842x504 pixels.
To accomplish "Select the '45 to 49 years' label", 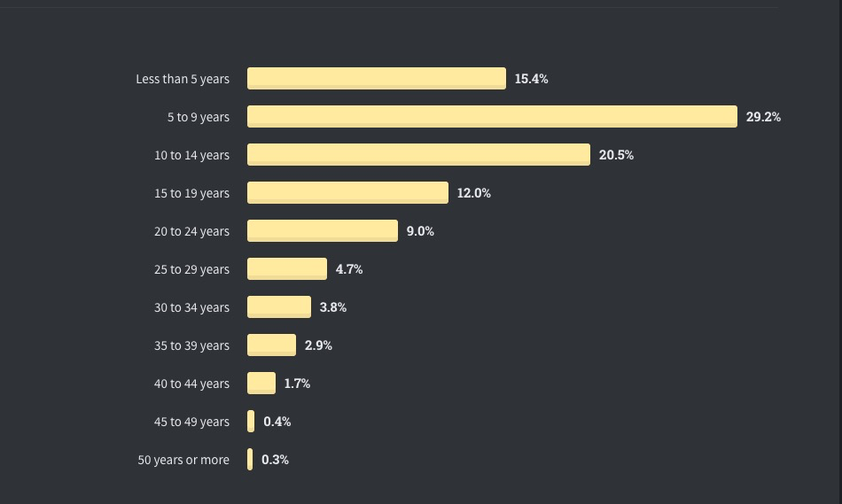I will click(191, 422).
